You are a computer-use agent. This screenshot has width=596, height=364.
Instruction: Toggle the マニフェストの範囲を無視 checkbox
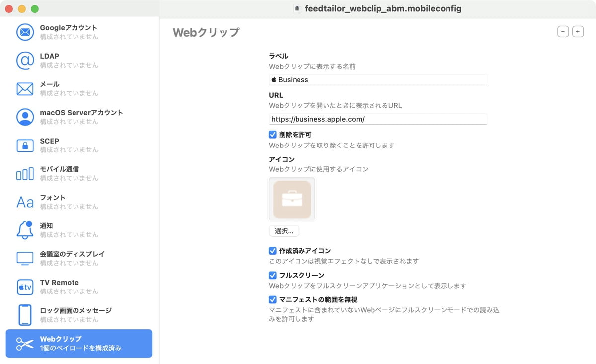pyautogui.click(x=273, y=300)
